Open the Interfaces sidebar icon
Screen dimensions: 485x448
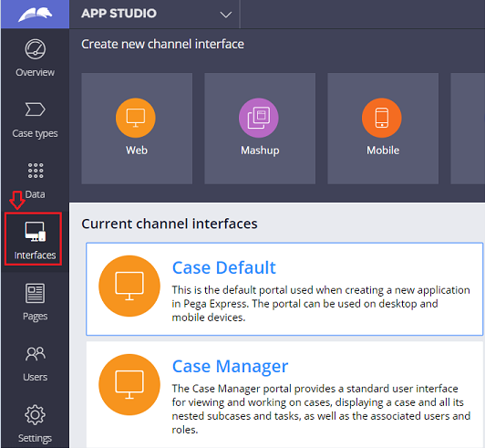pos(36,231)
